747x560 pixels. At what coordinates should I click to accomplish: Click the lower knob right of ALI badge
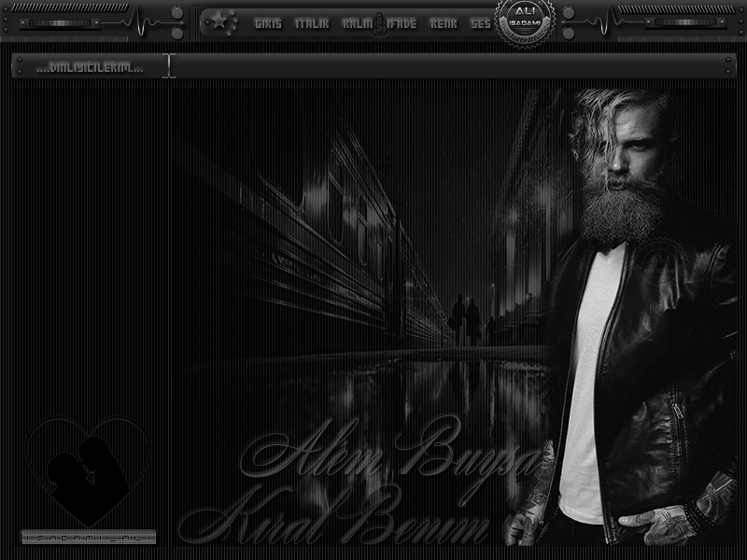coord(569,34)
